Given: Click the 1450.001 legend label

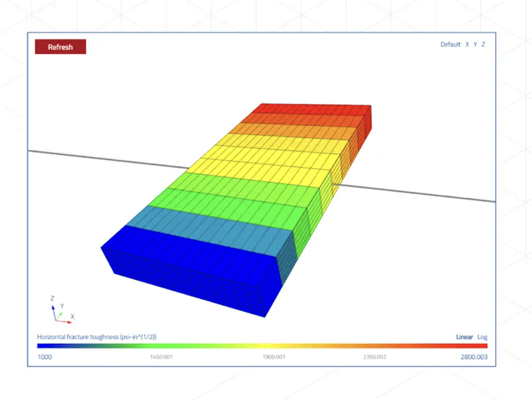Looking at the screenshot, I should (x=161, y=357).
